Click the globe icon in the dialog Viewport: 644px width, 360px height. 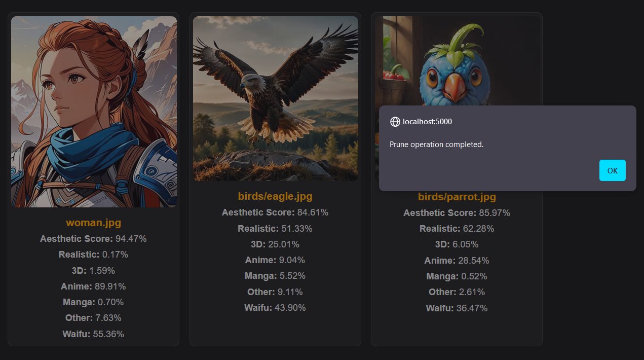pyautogui.click(x=395, y=122)
